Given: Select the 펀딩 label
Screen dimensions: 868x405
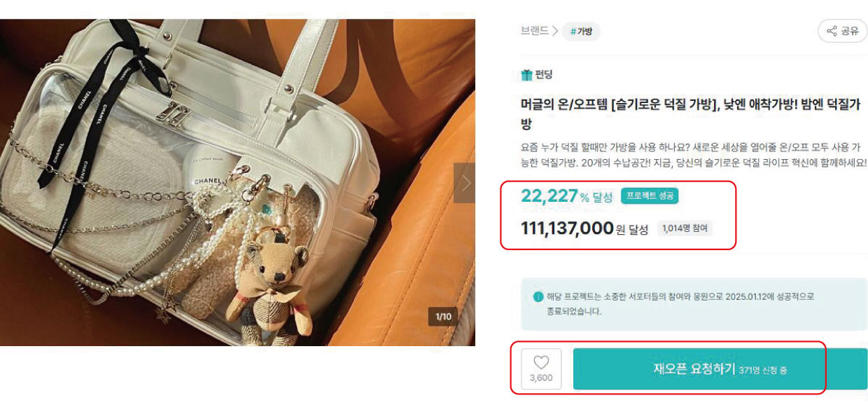Looking at the screenshot, I should pos(544,75).
